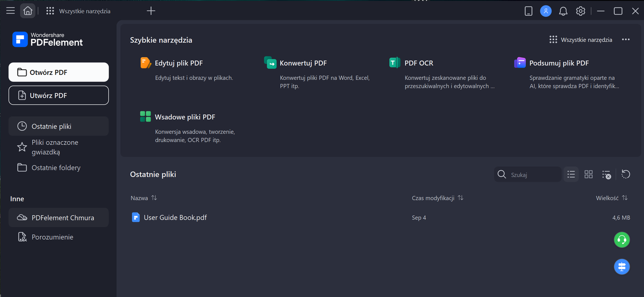Click the Utwórz PDF button
This screenshot has height=297, width=644.
click(58, 95)
